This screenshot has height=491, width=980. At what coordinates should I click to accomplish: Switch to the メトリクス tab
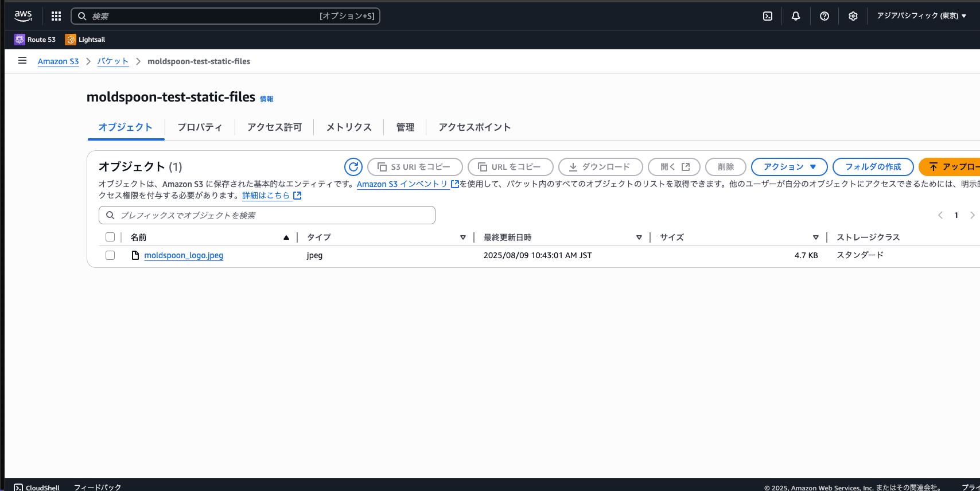[349, 127]
